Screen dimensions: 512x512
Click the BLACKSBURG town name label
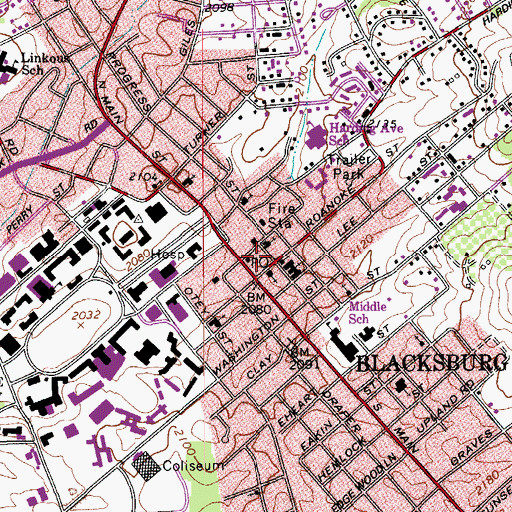[x=432, y=363]
